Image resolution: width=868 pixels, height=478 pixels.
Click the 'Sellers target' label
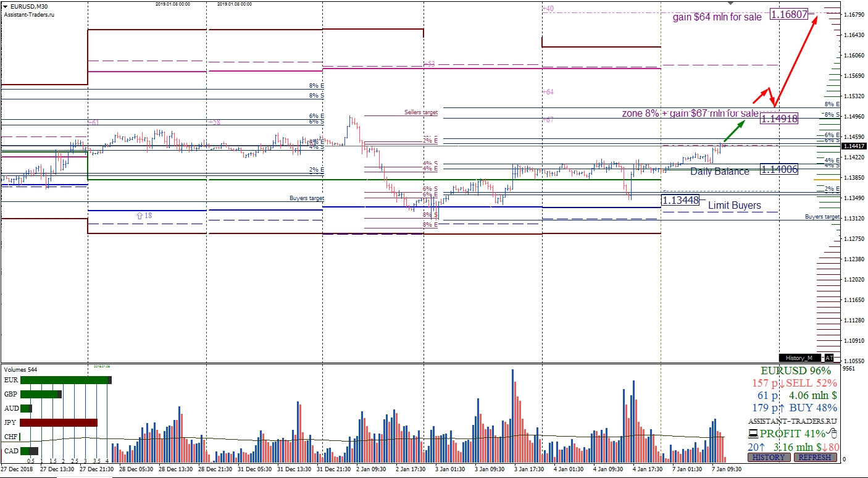tap(421, 112)
